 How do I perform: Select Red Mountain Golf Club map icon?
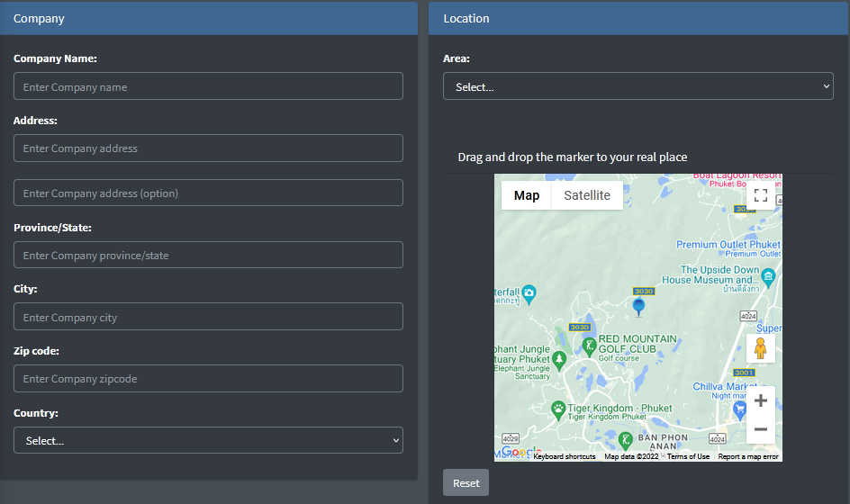coord(589,345)
